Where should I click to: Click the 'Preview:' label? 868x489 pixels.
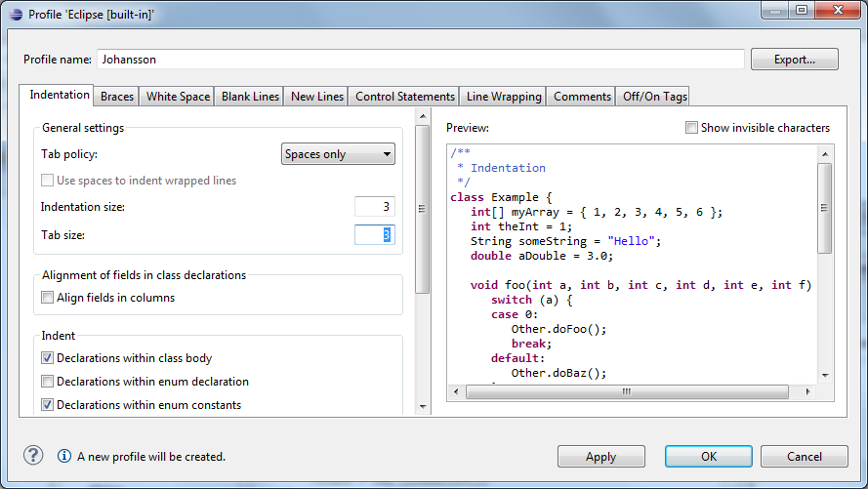(x=468, y=128)
